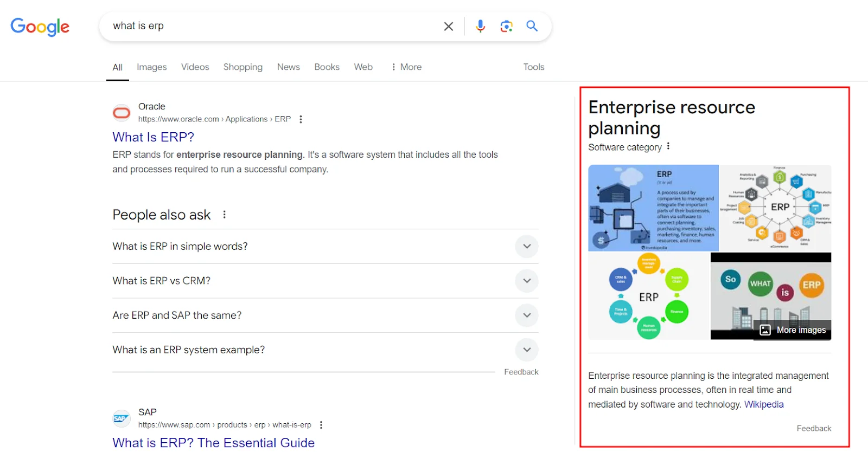Open the 'What Is ERP?' Oracle link
868x452 pixels.
pyautogui.click(x=154, y=137)
